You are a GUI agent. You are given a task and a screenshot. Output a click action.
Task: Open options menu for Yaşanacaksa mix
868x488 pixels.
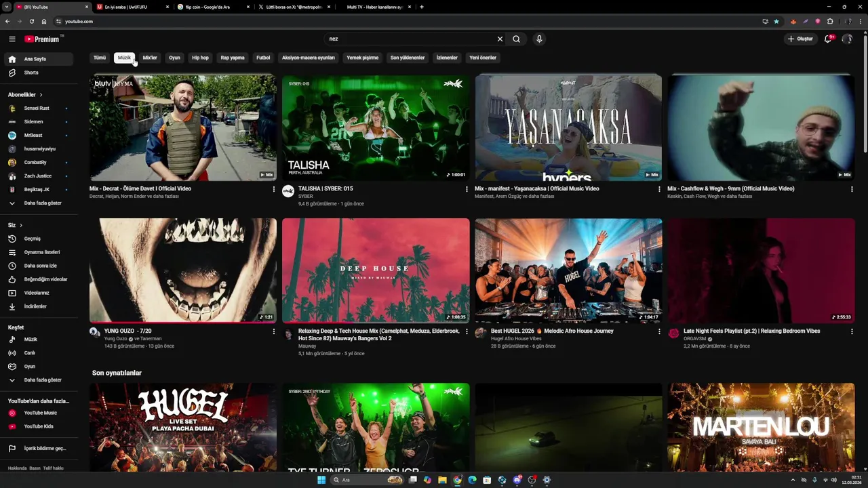click(659, 189)
